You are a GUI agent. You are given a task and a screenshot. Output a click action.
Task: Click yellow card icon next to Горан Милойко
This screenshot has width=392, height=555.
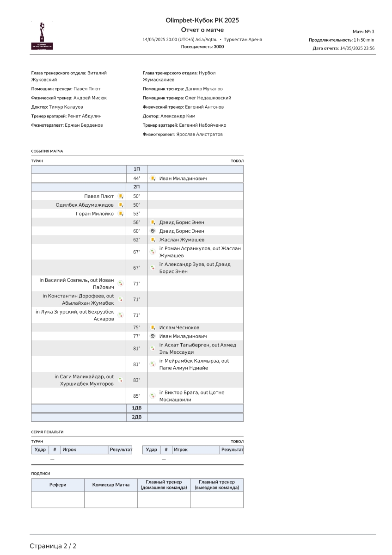(x=121, y=214)
